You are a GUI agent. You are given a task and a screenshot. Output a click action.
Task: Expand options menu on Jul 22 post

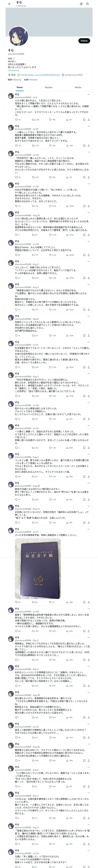89,152
